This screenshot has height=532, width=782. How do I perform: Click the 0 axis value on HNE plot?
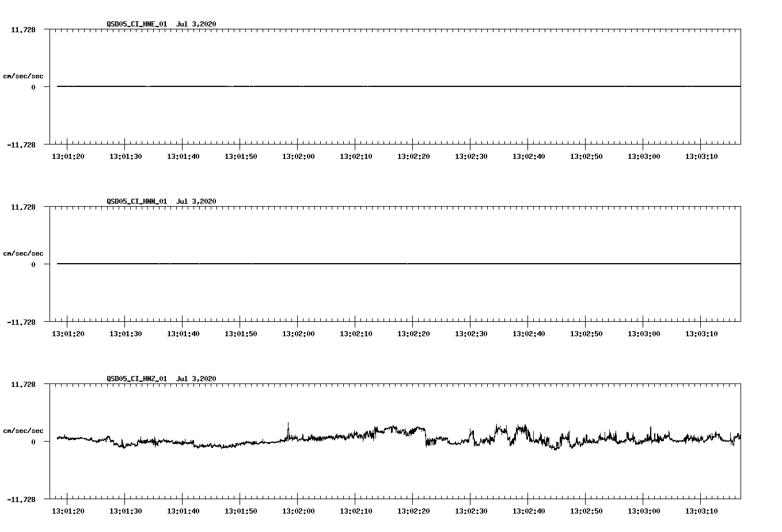(x=33, y=88)
